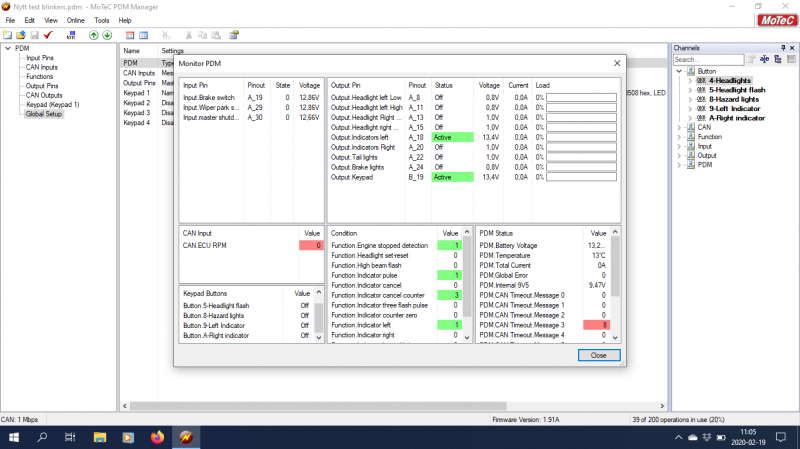Open Windows taskbar search
The height and width of the screenshot is (449, 800).
pos(42,437)
